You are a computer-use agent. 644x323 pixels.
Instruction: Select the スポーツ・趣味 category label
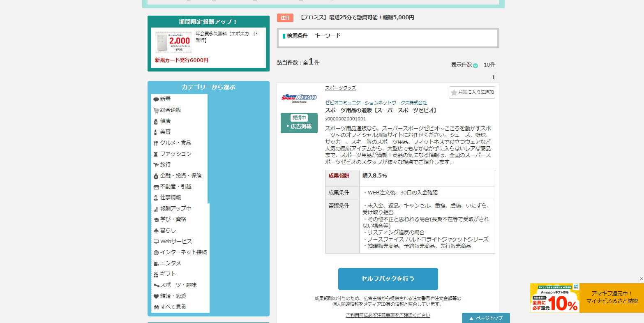tap(178, 285)
